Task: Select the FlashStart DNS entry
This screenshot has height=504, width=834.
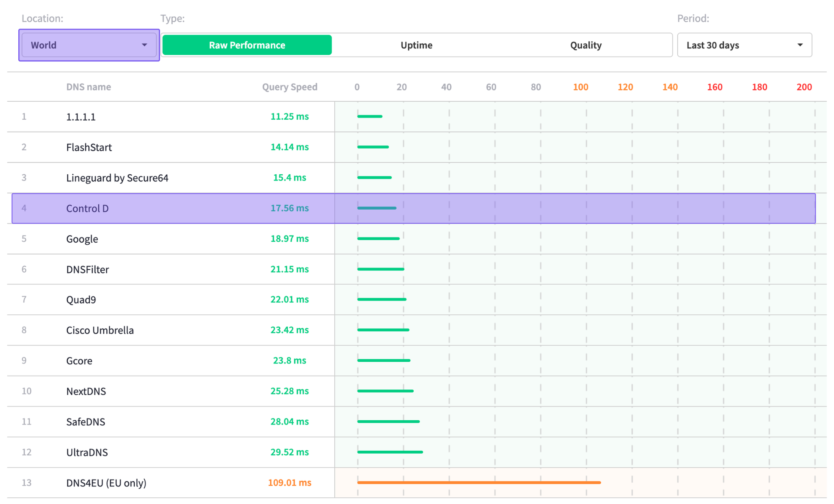Action: (89, 147)
